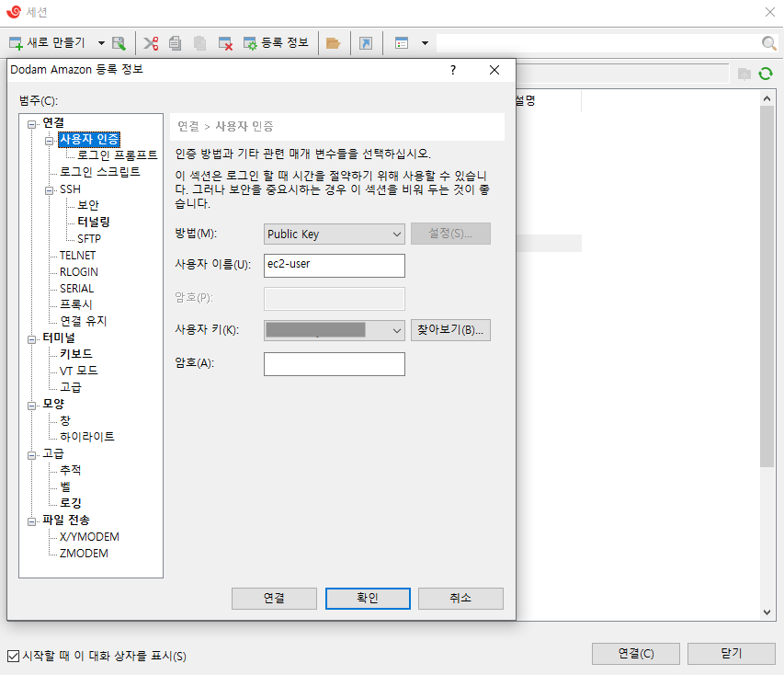Viewport: 784px width, 675px height.
Task: Click the session list scrollbar down arrow
Action: pyautogui.click(x=767, y=612)
